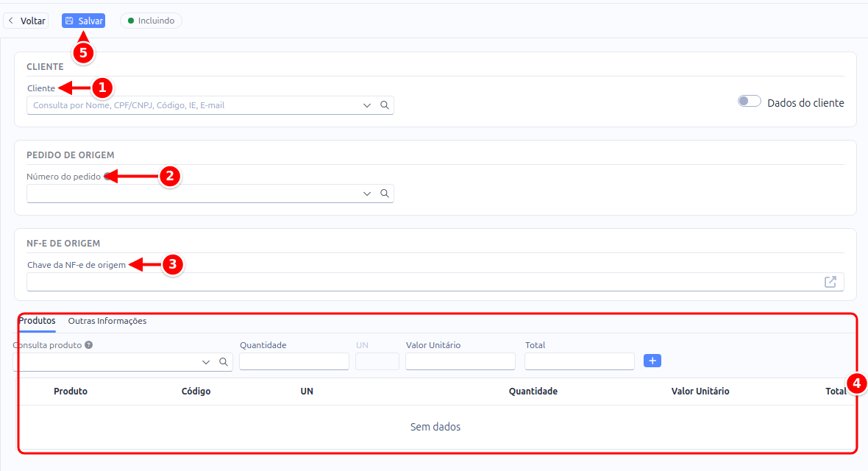Screen dimensions: 868x471
Task: Go back with the Voltar button
Action: [26, 21]
